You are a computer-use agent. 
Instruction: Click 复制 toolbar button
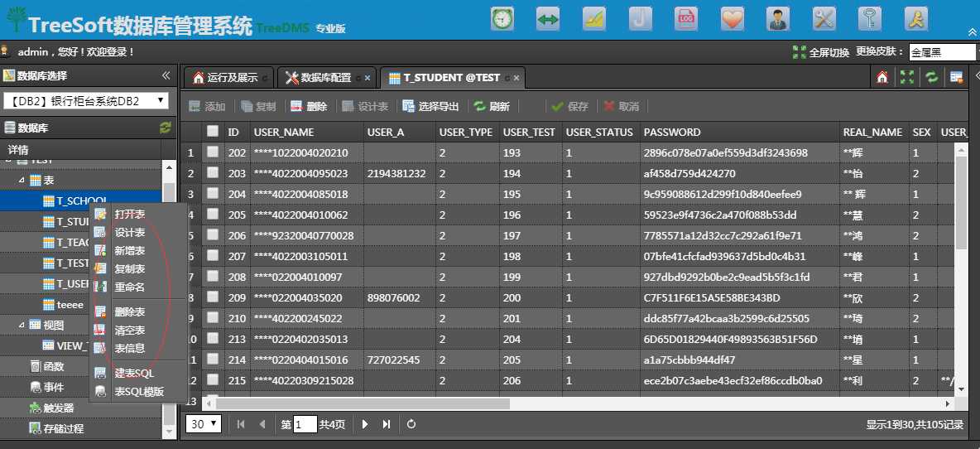pyautogui.click(x=259, y=106)
